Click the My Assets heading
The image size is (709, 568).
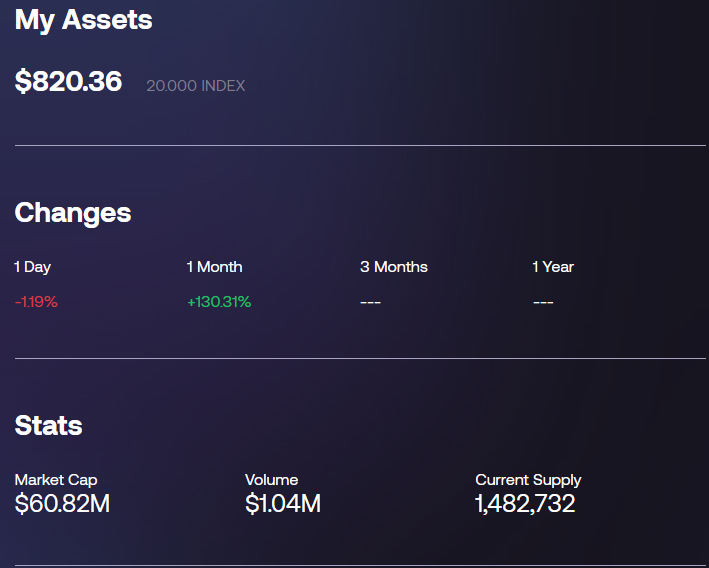tap(84, 21)
